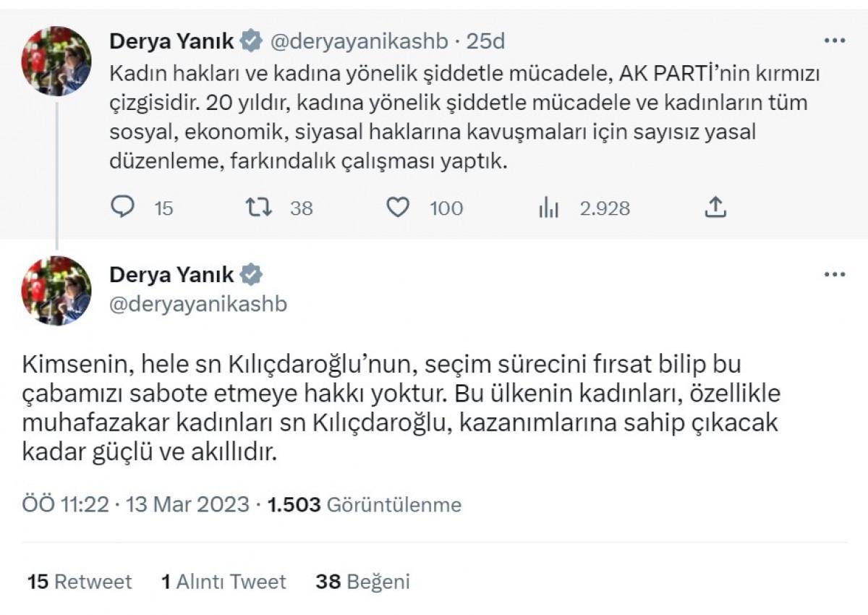Open Derya Yanık avatar on first tweet
Image resolution: width=868 pixels, height=615 pixels.
[56, 61]
